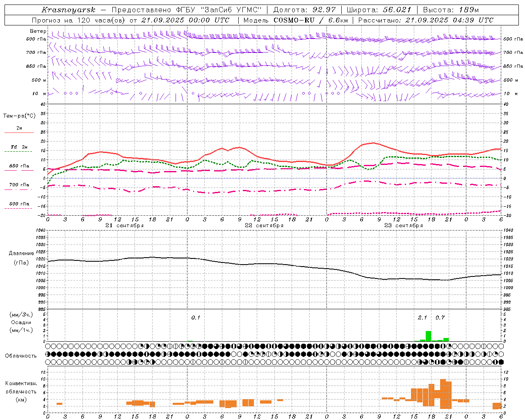Click the '21 сентября' date label

(124, 226)
